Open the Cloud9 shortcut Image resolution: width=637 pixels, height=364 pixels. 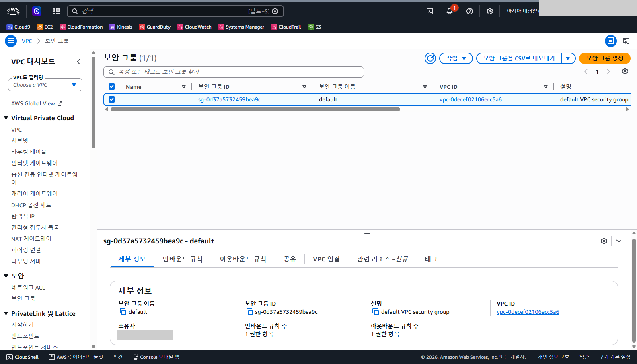click(x=18, y=27)
